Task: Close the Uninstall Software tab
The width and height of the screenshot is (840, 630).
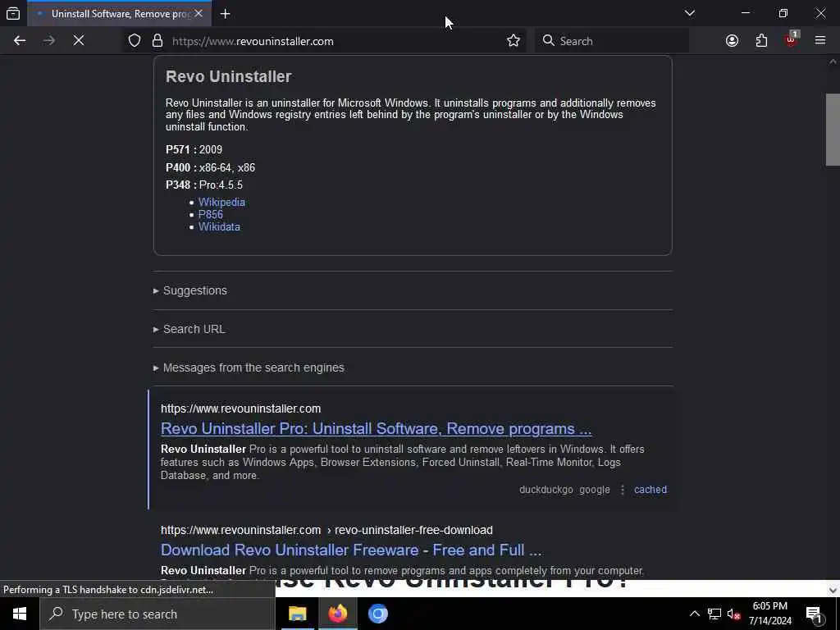Action: tap(199, 13)
